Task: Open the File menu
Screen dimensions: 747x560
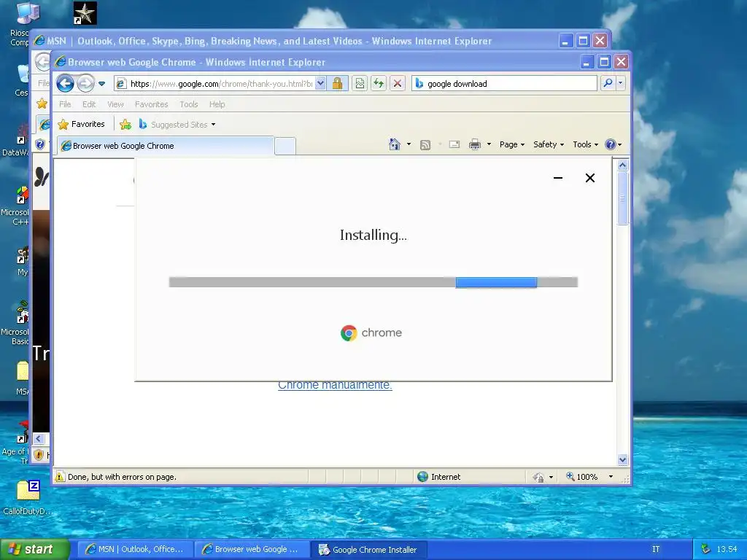Action: pyautogui.click(x=65, y=104)
